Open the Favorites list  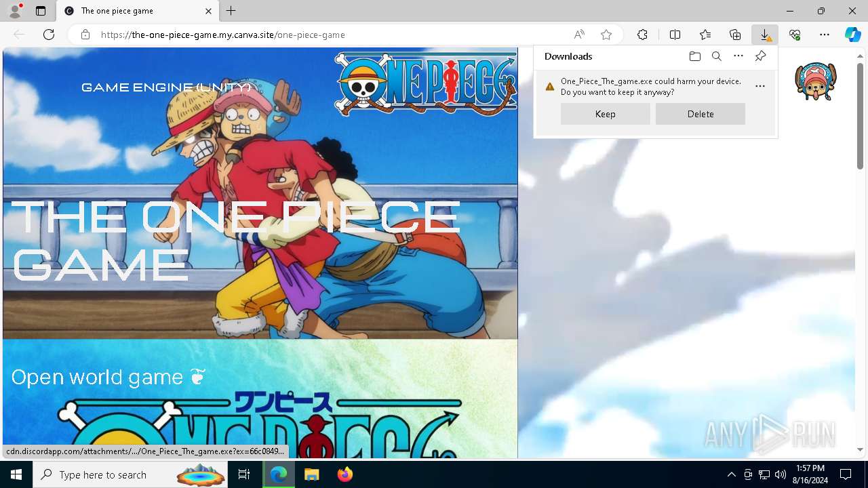pyautogui.click(x=705, y=35)
